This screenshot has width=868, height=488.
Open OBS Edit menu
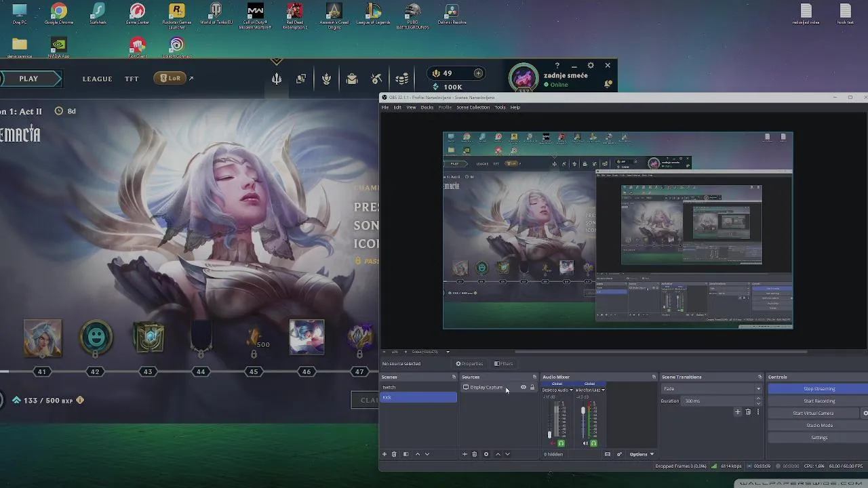click(x=397, y=107)
